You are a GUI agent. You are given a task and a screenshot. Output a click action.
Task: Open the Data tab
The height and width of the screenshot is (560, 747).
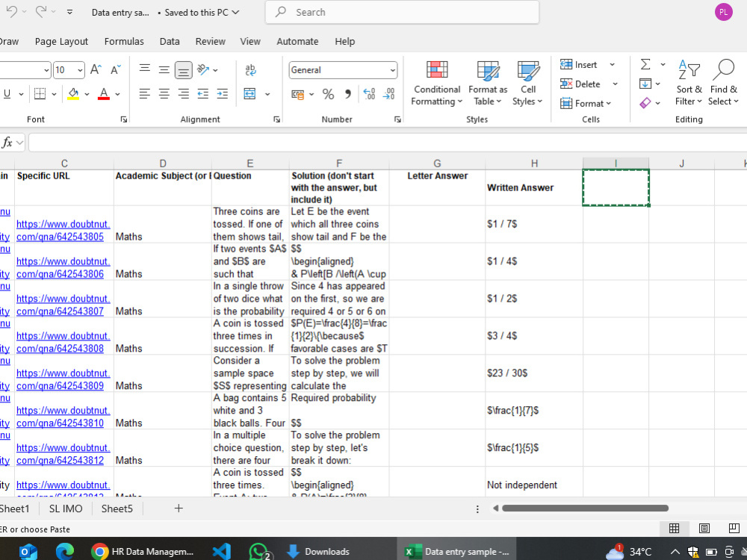[x=170, y=41]
